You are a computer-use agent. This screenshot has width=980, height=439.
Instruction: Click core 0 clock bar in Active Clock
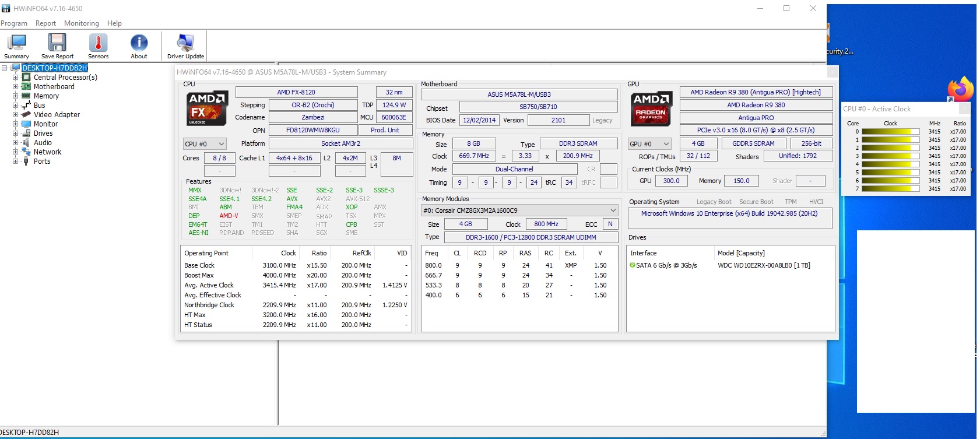tap(890, 132)
